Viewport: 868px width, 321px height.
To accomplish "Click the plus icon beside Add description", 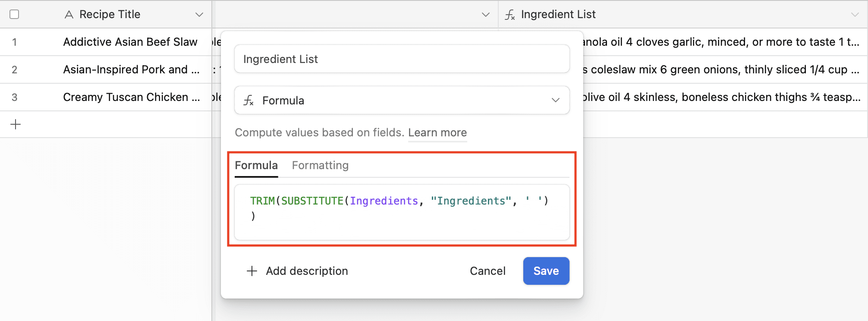I will point(252,271).
